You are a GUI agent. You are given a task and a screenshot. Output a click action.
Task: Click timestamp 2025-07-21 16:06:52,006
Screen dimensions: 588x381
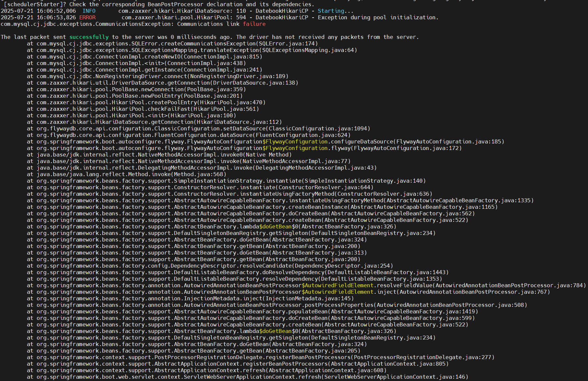tap(38, 11)
